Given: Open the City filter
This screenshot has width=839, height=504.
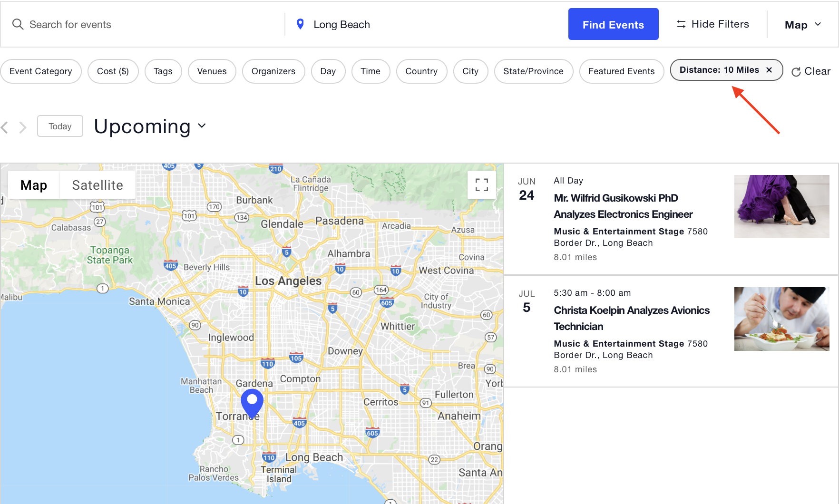Looking at the screenshot, I should (470, 71).
